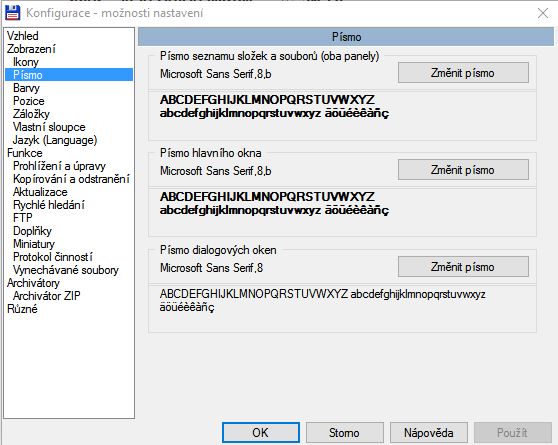Confirm settings with OK button
The width and height of the screenshot is (558, 445).
click(260, 433)
